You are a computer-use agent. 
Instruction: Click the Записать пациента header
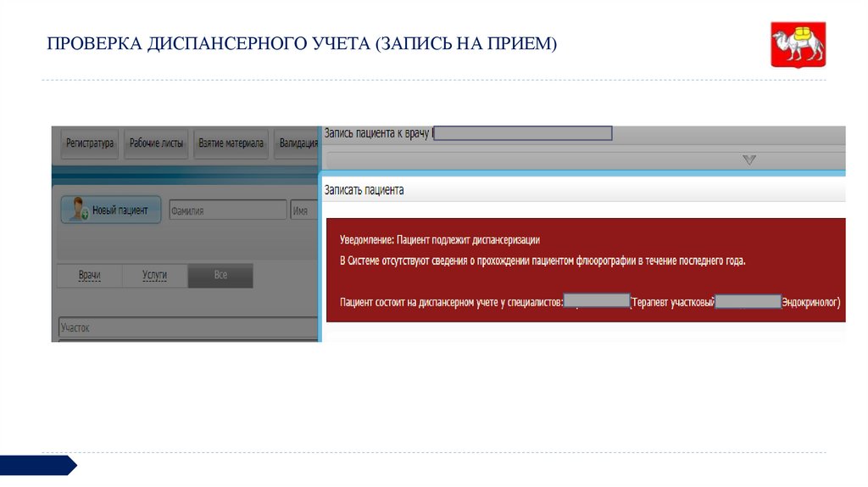coord(364,190)
